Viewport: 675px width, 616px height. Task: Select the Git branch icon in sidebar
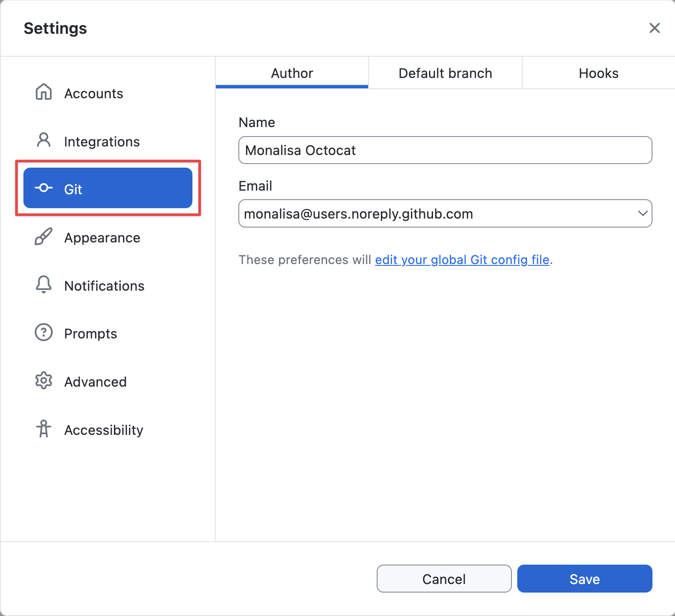pyautogui.click(x=43, y=188)
